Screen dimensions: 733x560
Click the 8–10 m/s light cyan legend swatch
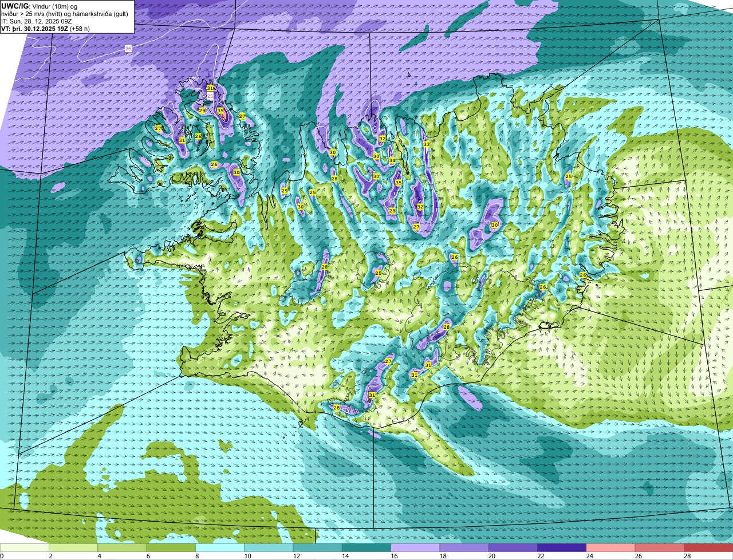coord(220,547)
